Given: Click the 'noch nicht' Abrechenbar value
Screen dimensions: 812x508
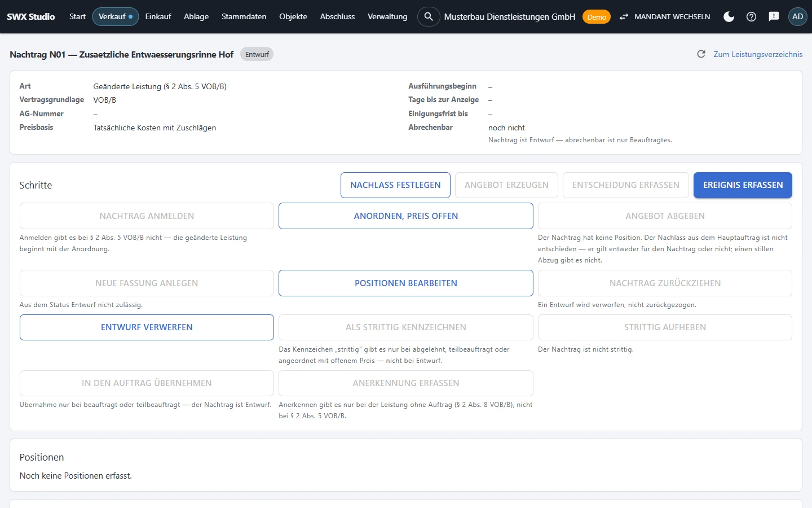Looking at the screenshot, I should tap(506, 128).
